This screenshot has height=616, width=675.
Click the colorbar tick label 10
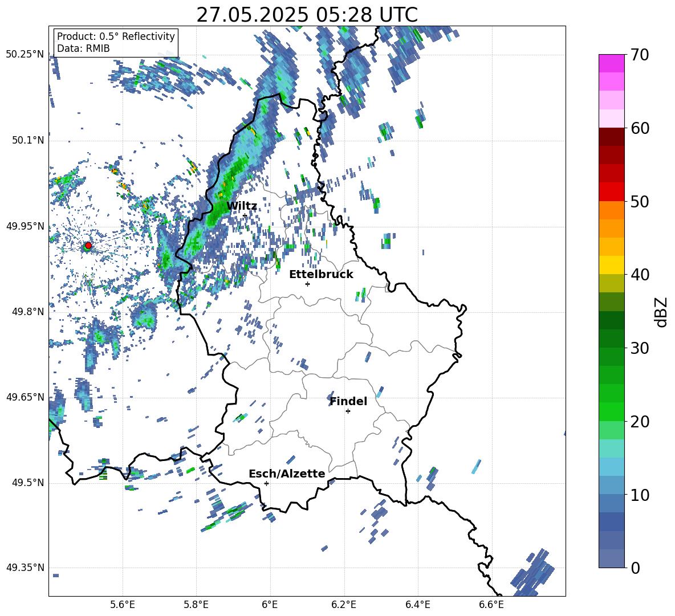639,495
